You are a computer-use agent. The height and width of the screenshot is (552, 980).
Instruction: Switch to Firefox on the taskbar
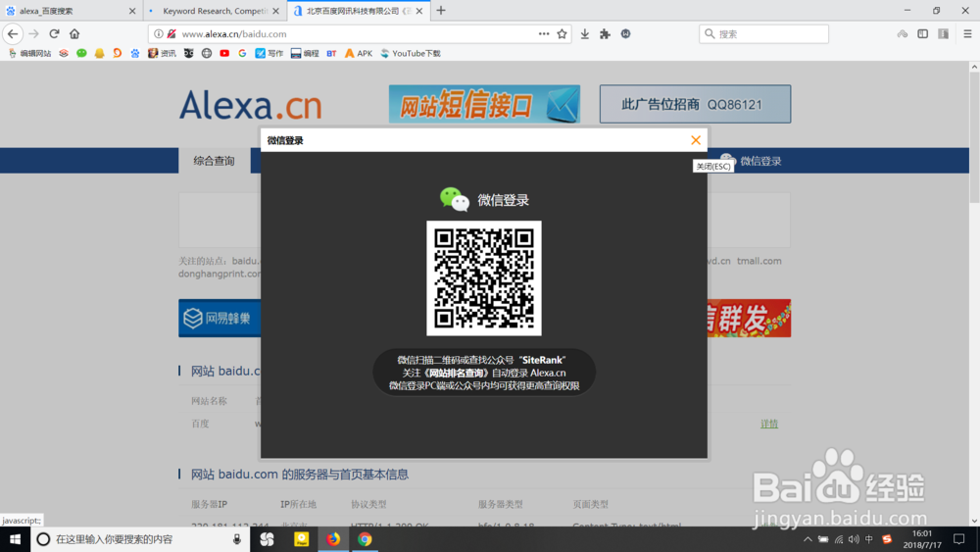pos(333,539)
